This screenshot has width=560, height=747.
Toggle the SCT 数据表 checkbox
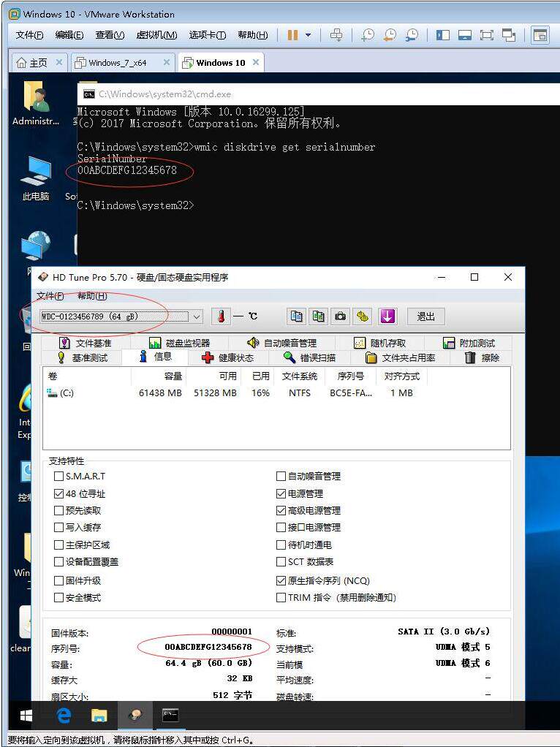point(281,561)
